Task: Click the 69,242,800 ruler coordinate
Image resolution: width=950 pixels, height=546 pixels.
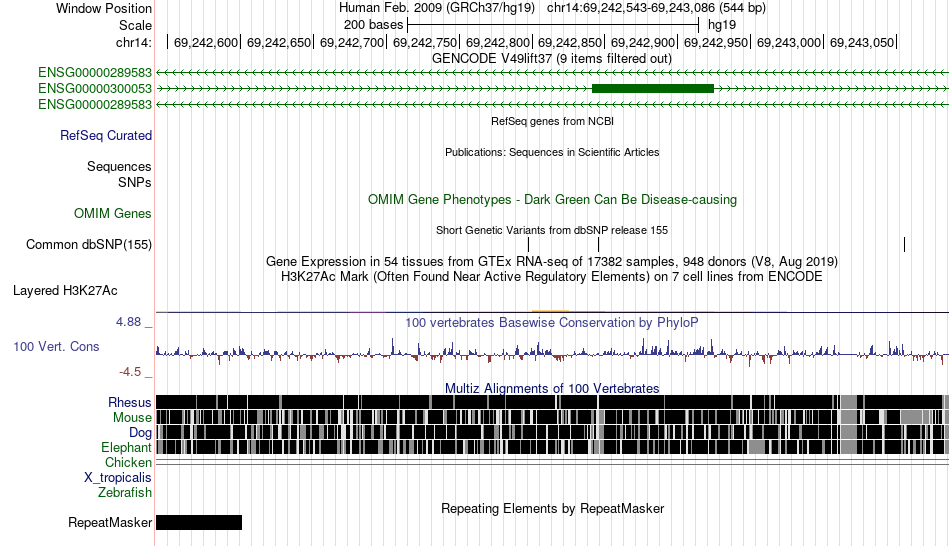Action: (x=497, y=42)
